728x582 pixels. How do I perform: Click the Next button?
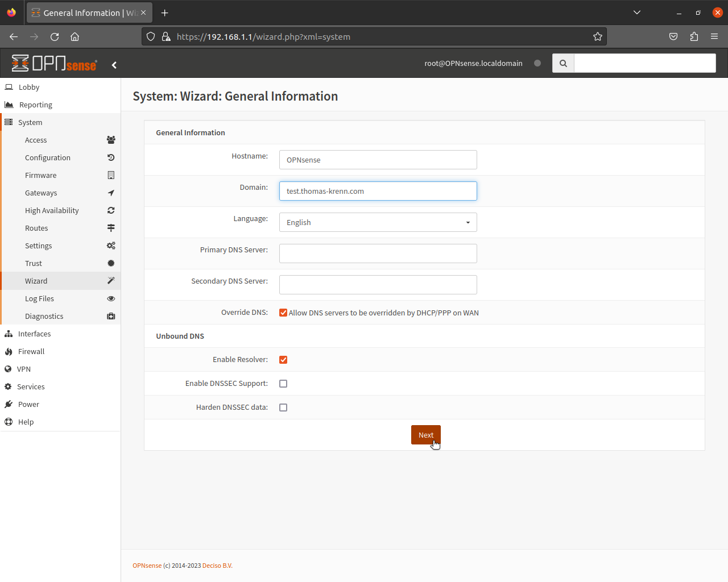pos(426,435)
